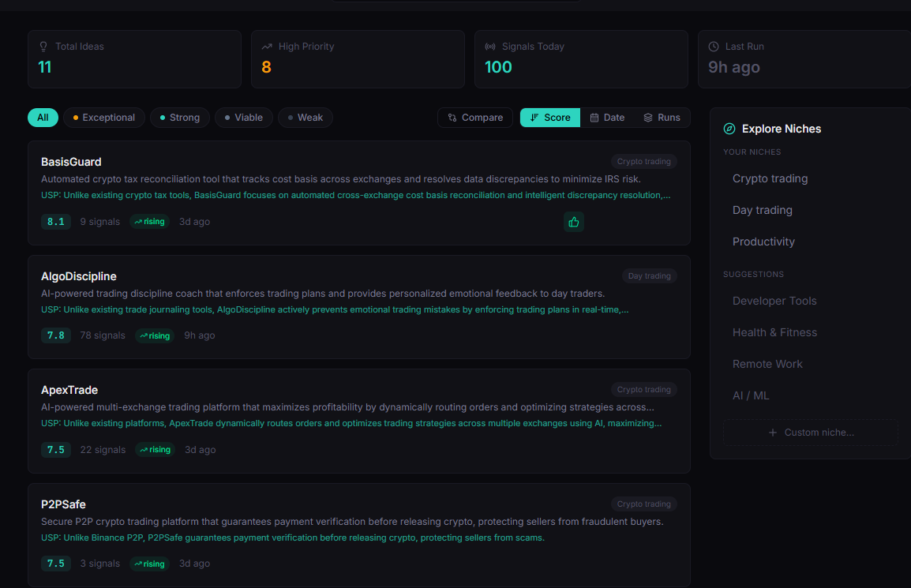Click the rising badge on P2PSafe
Screen dimensions: 911x588
[x=149, y=564]
